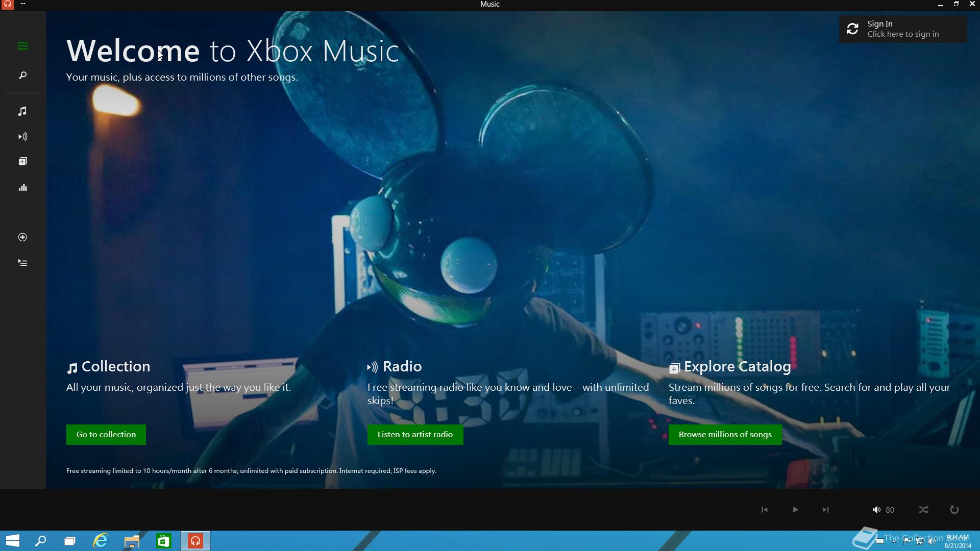Open the search icon in the sidebar
This screenshot has width=980, height=551.
(x=22, y=76)
